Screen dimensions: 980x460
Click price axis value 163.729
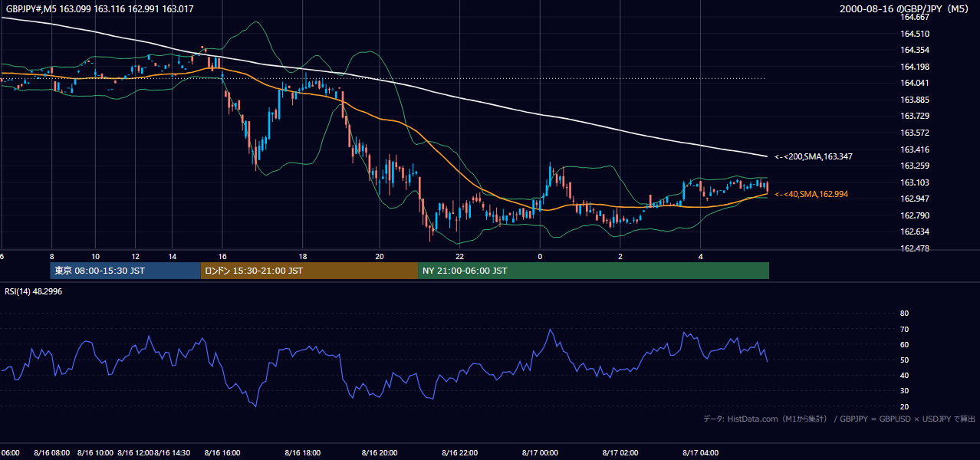point(915,116)
